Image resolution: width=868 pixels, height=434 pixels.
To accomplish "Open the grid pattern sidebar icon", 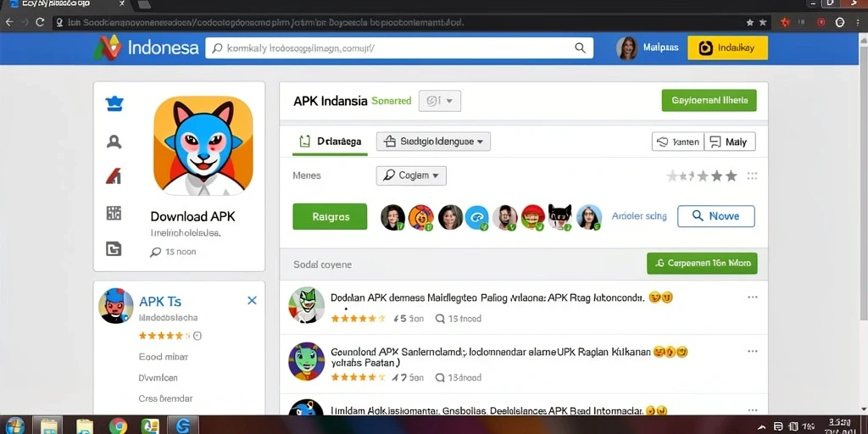I will (x=114, y=213).
